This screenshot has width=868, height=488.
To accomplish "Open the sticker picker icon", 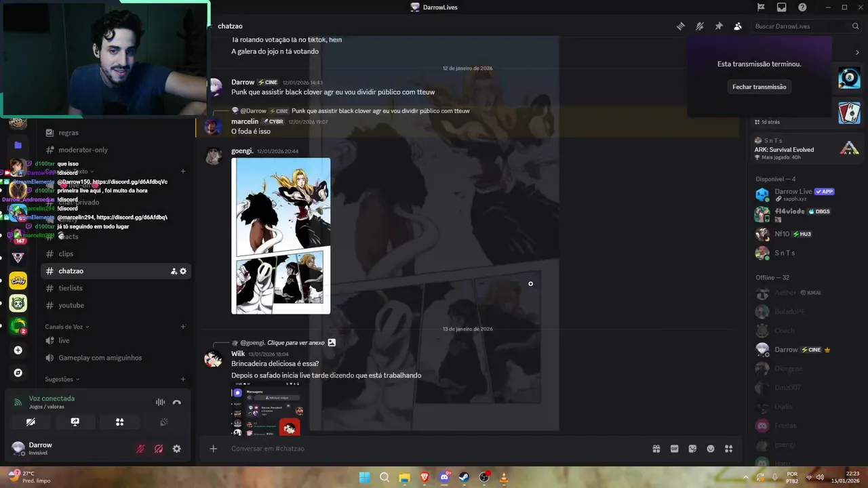I will (x=692, y=449).
